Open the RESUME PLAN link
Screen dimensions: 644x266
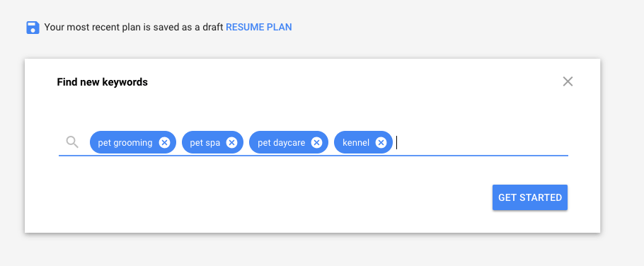pyautogui.click(x=259, y=27)
